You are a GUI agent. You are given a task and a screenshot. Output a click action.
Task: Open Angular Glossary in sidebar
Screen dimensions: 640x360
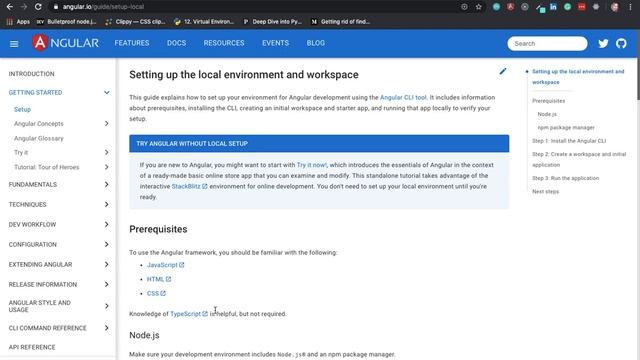click(39, 138)
